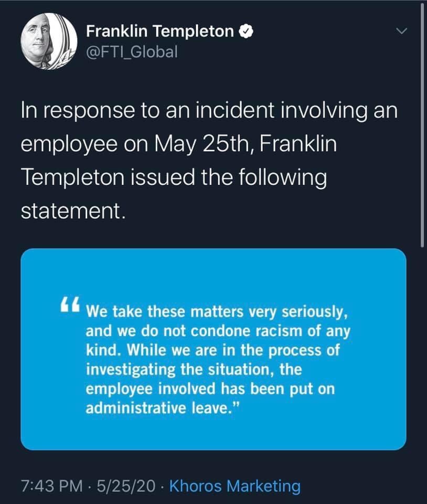The width and height of the screenshot is (427, 504).
Task: Click the word 'statement.' ending the tweet
Action: 74,211
